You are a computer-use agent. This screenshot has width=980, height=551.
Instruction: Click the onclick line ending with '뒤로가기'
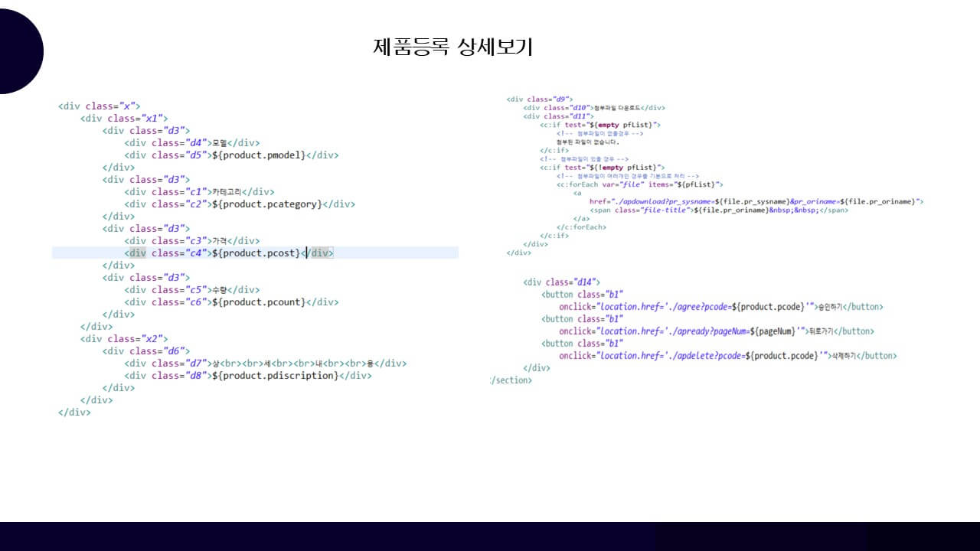717,331
